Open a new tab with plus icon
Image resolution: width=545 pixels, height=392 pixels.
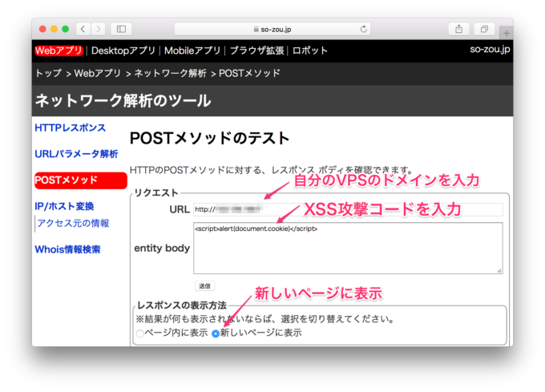[x=506, y=32]
